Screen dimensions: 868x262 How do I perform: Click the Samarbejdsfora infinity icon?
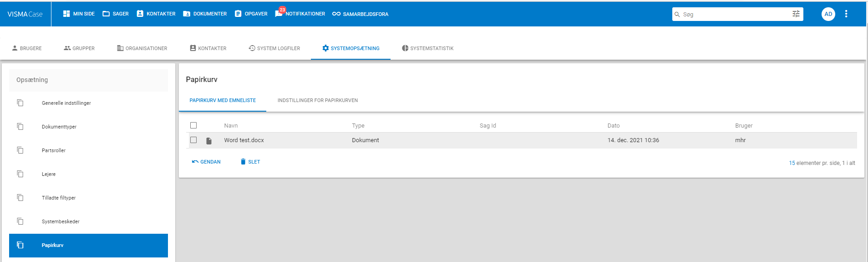click(x=336, y=14)
